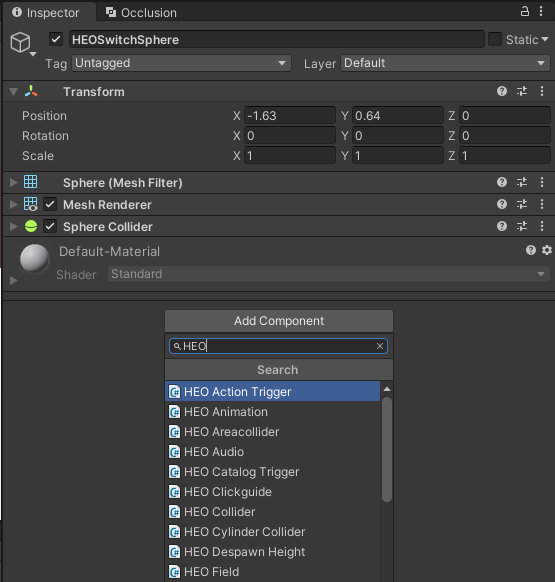Click the GameObject cube icon

coord(20,42)
